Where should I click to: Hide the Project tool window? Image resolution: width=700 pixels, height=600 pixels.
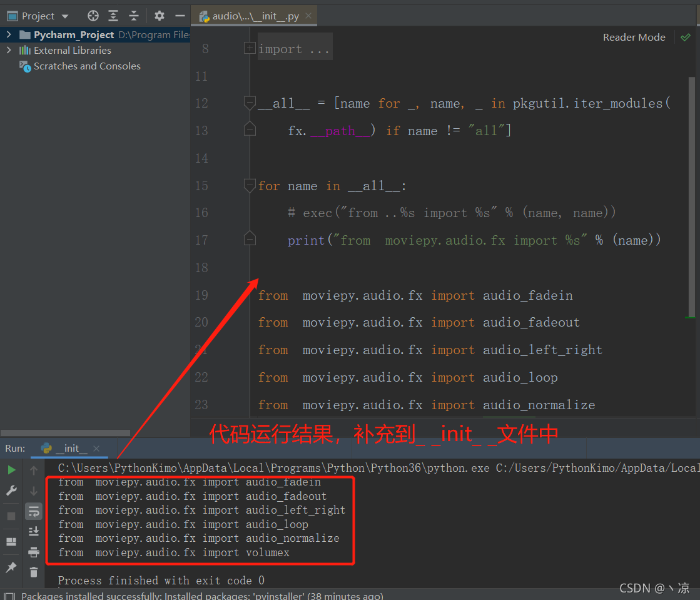click(x=180, y=16)
